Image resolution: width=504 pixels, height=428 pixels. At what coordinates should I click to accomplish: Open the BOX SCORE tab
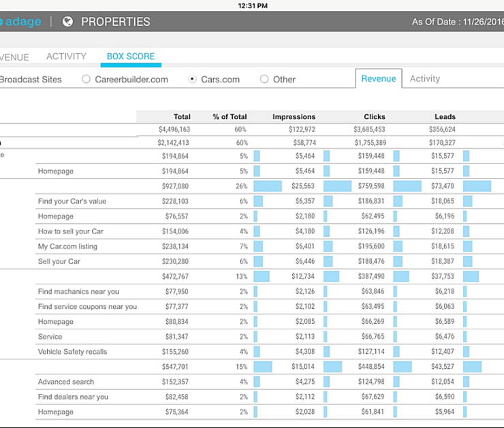tap(131, 56)
